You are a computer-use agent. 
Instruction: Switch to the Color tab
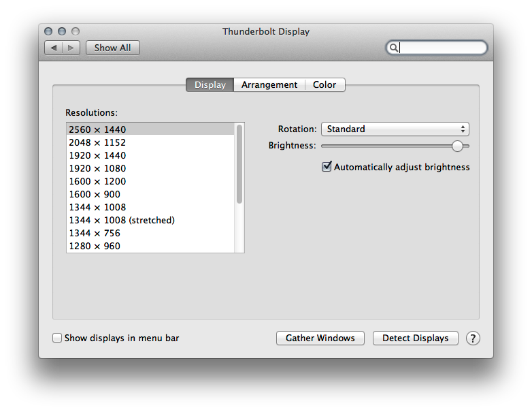325,85
